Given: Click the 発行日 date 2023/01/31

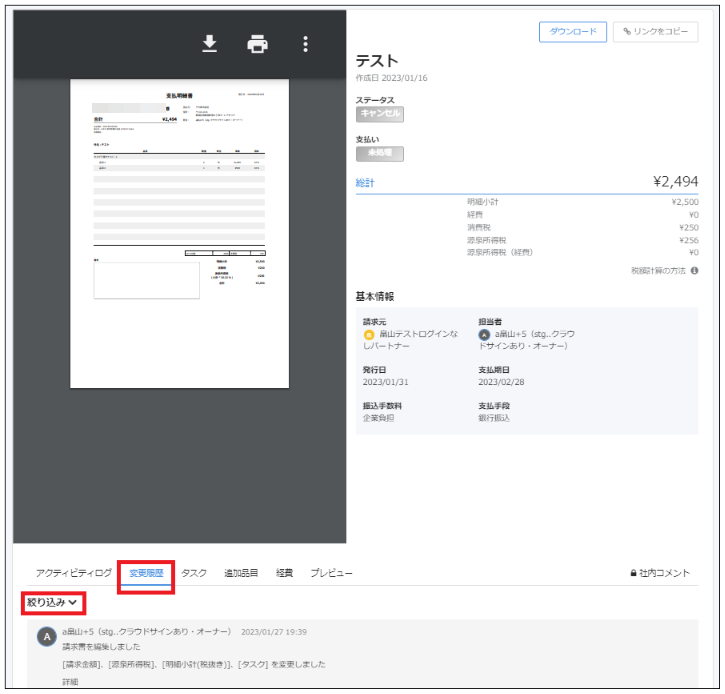Looking at the screenshot, I should 385,382.
